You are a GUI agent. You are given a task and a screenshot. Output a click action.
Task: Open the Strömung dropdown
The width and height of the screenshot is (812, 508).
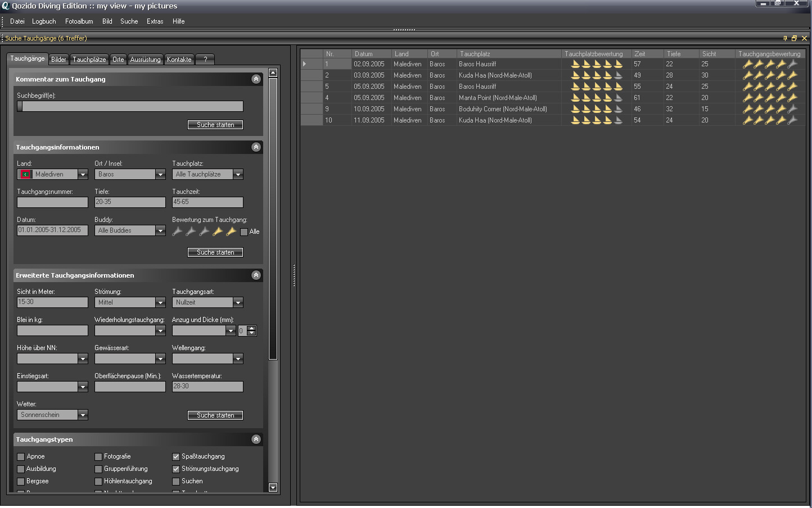(x=160, y=303)
